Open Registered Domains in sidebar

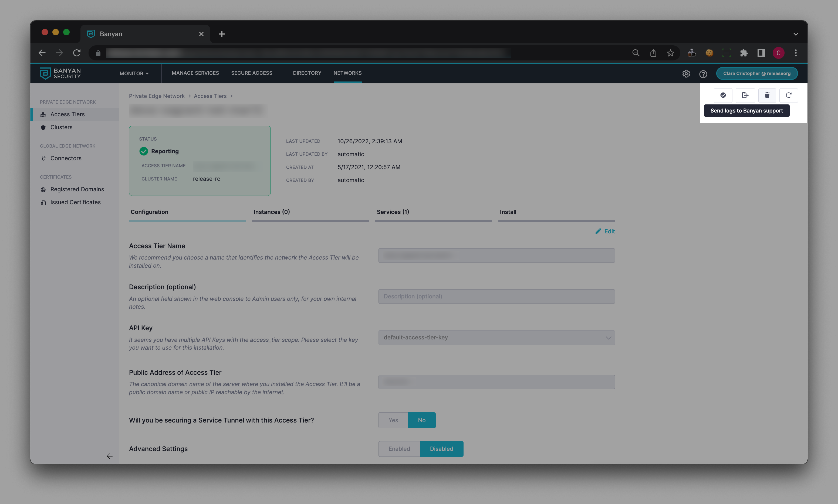click(77, 189)
